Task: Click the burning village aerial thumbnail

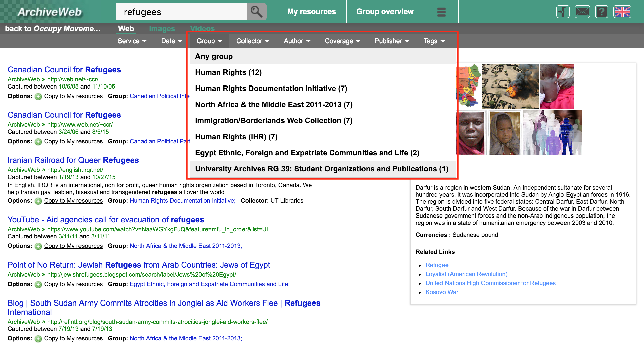Action: pyautogui.click(x=510, y=86)
